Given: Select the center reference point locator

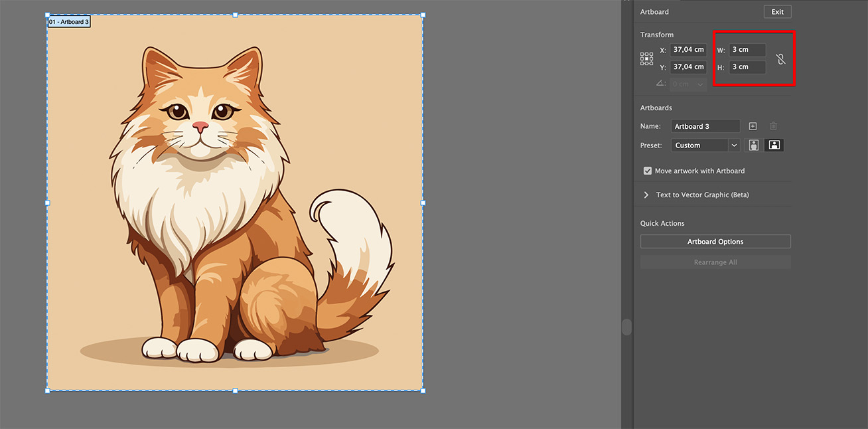Looking at the screenshot, I should [x=646, y=58].
